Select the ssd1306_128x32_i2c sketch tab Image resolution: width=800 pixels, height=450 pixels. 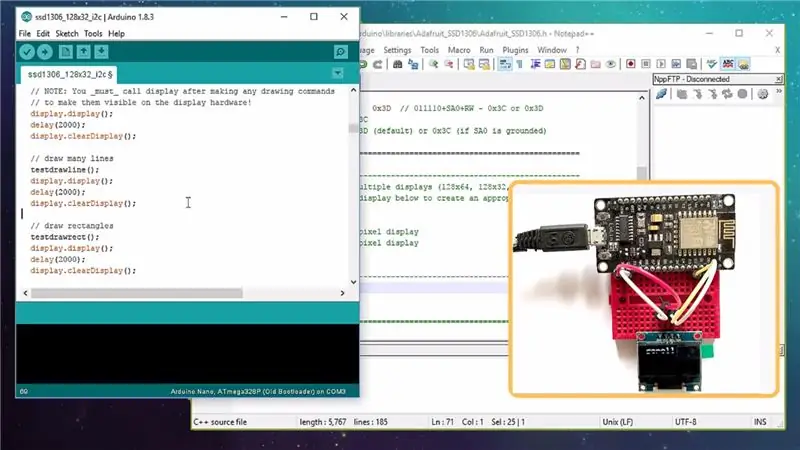pos(69,74)
